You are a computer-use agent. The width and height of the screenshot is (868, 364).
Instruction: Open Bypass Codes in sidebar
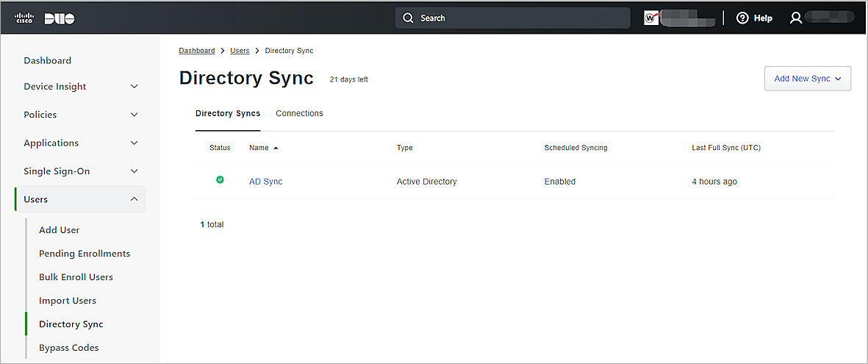coord(68,348)
